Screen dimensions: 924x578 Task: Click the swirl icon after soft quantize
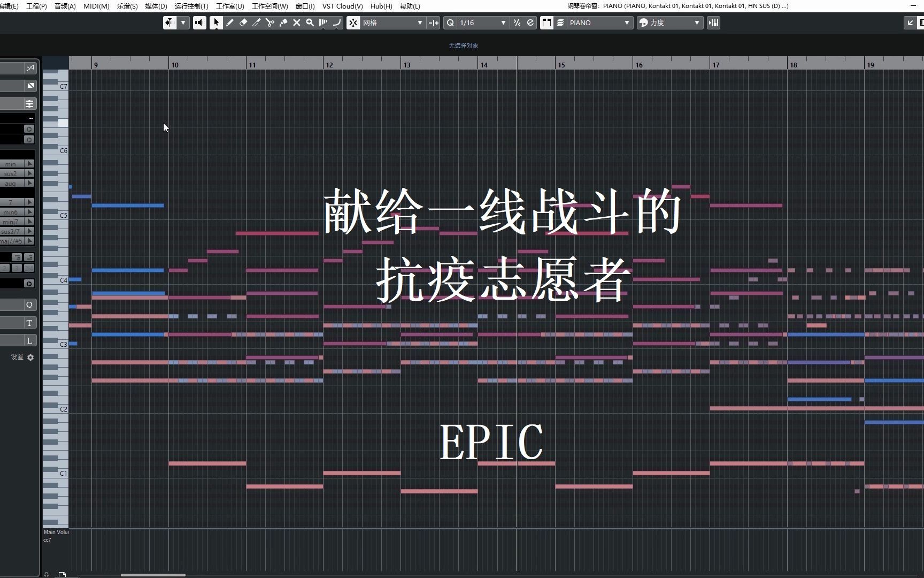click(x=530, y=22)
